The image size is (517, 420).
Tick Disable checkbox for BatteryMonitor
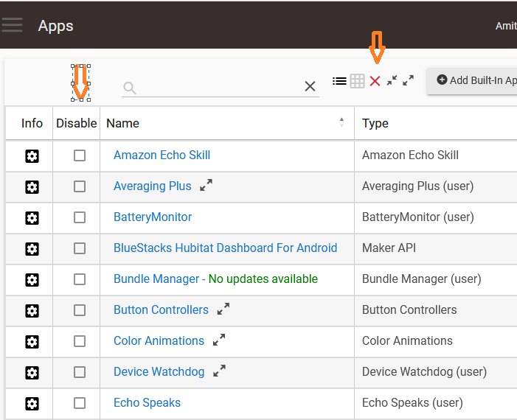click(80, 217)
